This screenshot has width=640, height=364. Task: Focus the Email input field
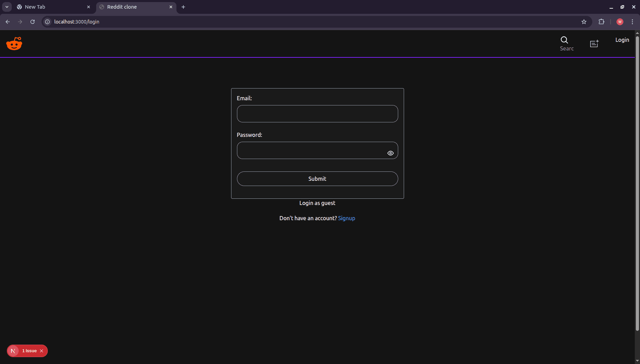(x=317, y=114)
